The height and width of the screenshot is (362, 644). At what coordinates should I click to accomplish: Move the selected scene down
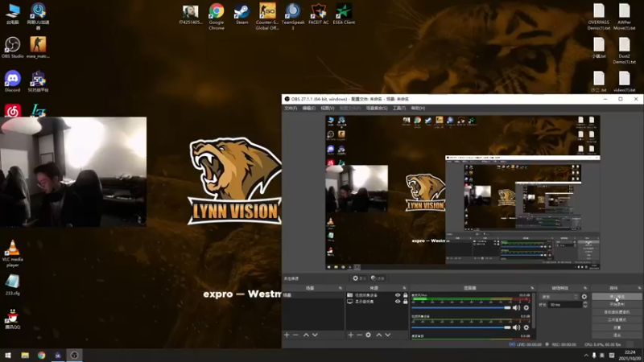[x=315, y=335]
